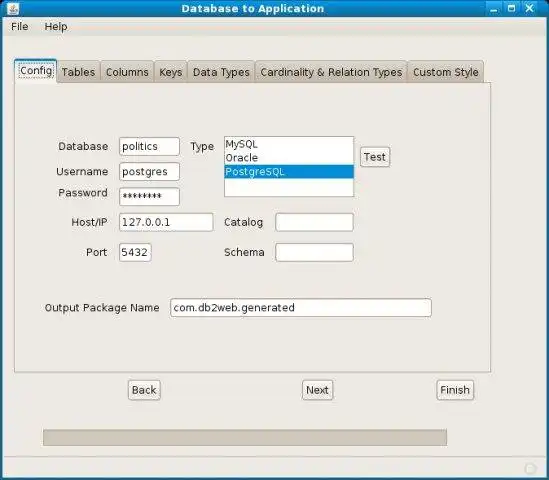Switch to the Columns tab
Image resolution: width=549 pixels, height=480 pixels.
click(x=127, y=72)
